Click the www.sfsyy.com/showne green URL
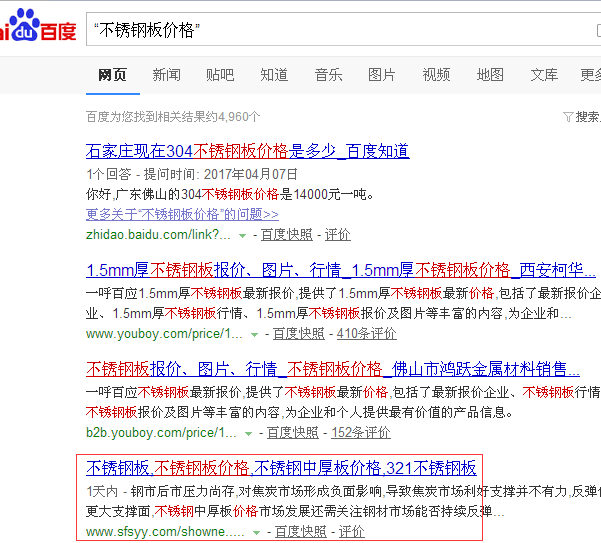Image resolution: width=601 pixels, height=543 pixels. [165, 532]
